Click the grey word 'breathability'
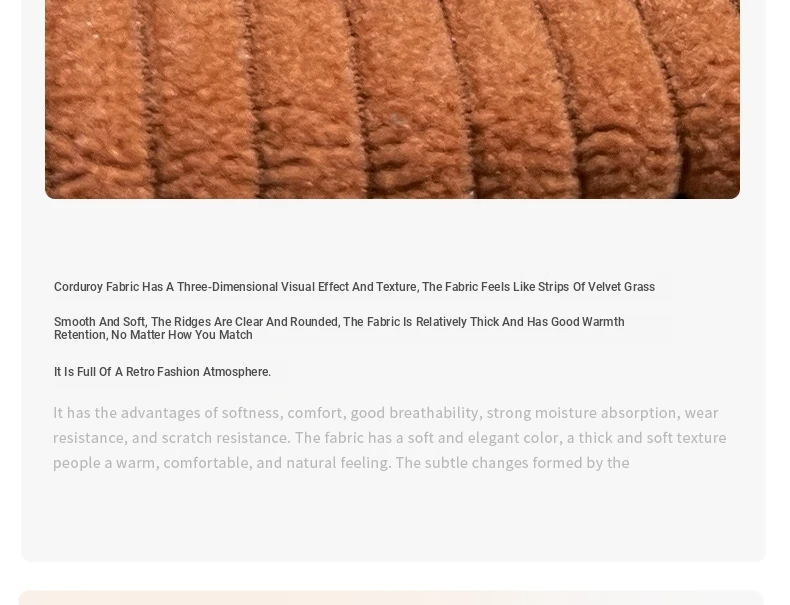The width and height of the screenshot is (790, 605). [x=436, y=413]
